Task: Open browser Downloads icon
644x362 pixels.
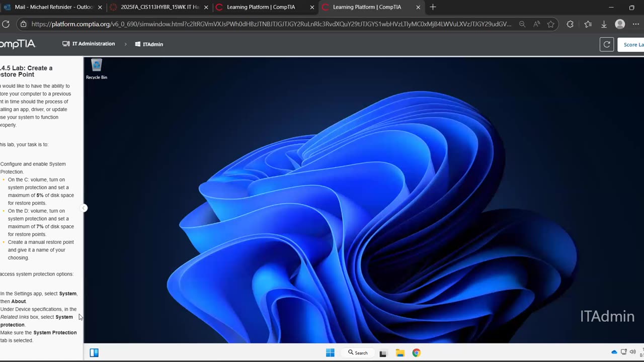Action: (604, 24)
